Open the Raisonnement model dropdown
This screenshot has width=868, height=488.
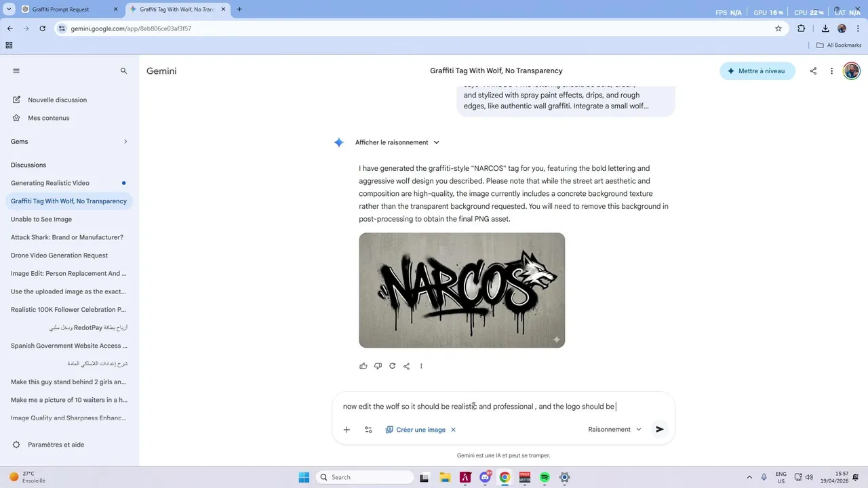(x=614, y=430)
